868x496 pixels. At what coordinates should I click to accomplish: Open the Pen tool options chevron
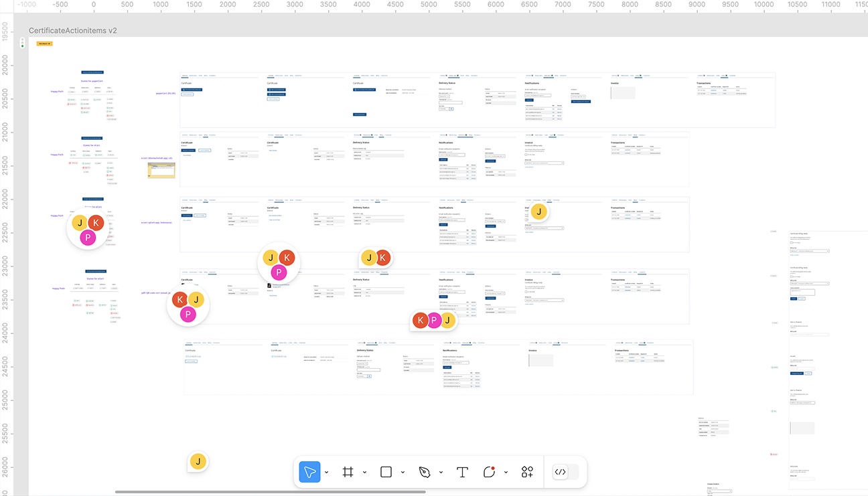(x=441, y=473)
